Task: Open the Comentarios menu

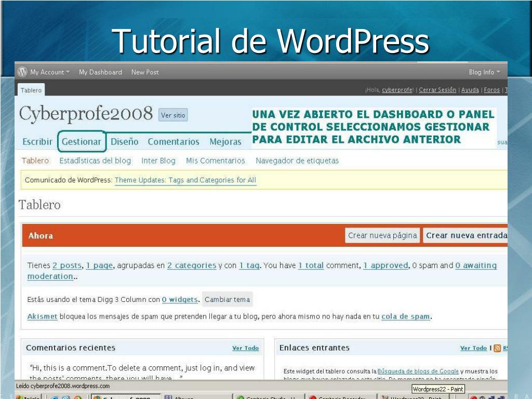Action: click(x=174, y=141)
